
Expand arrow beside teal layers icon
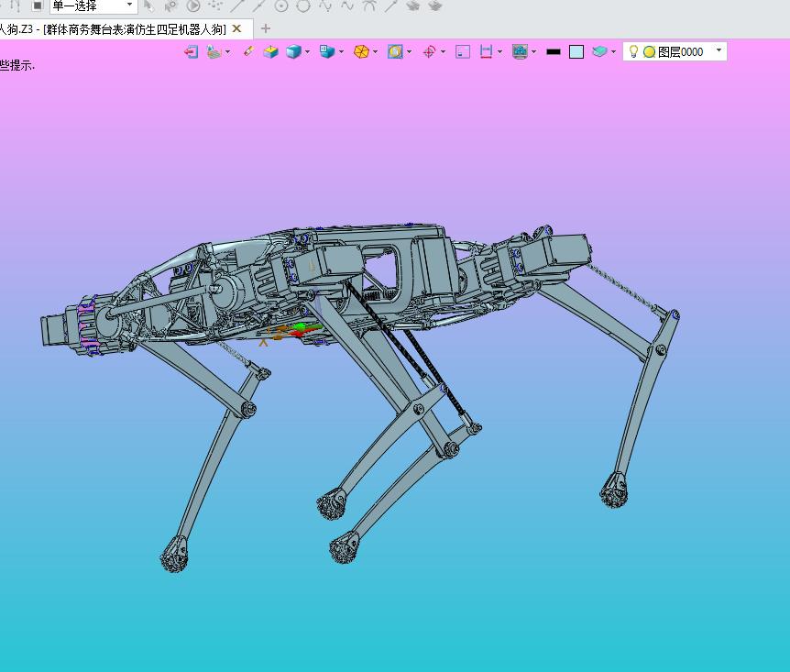point(613,52)
